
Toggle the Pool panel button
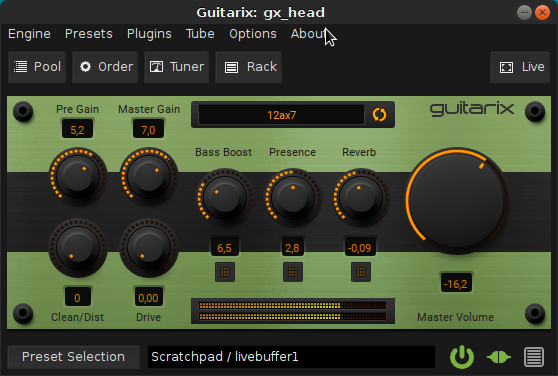coord(37,67)
